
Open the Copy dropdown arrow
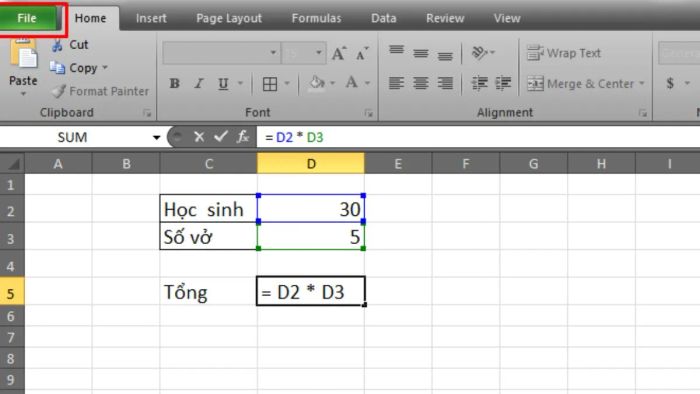click(x=105, y=68)
